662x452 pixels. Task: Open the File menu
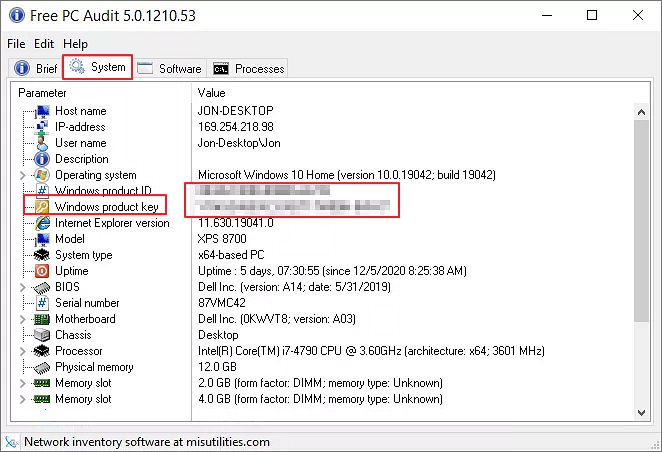(16, 44)
